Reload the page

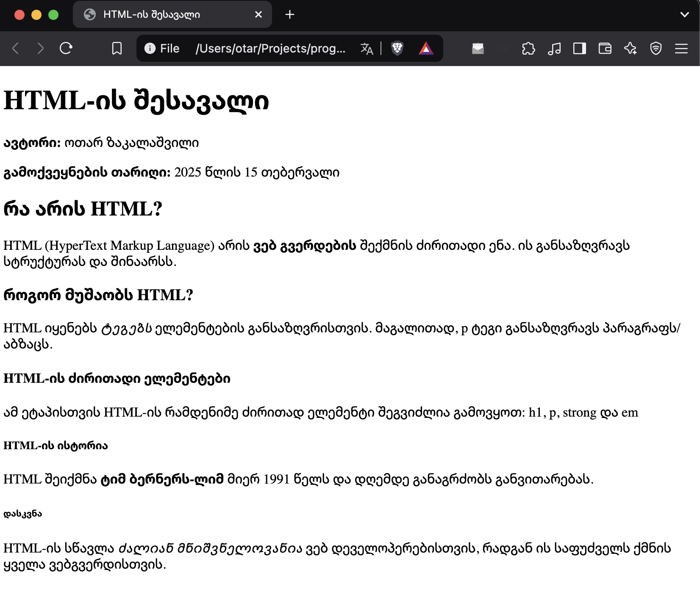pyautogui.click(x=66, y=48)
